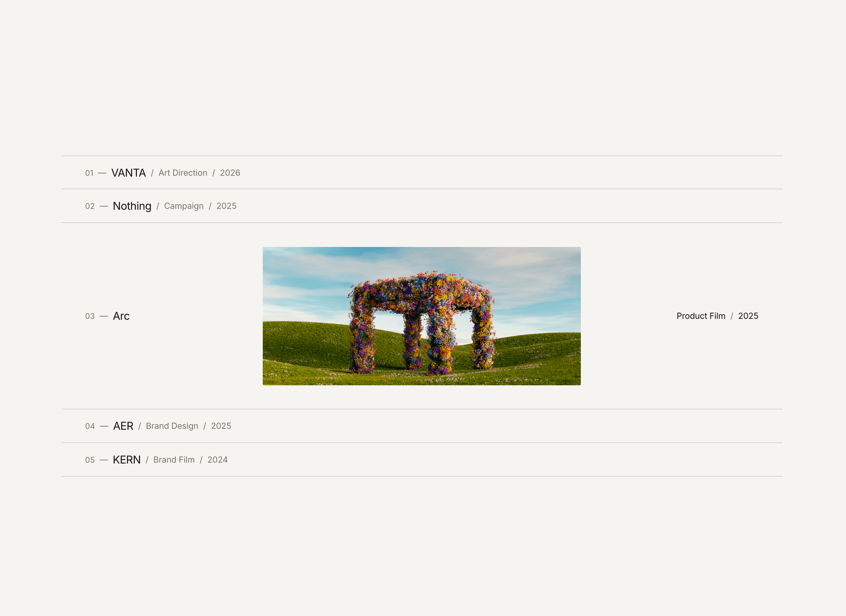Click the 02 index number
Screen dimensions: 846x616
(x=90, y=206)
